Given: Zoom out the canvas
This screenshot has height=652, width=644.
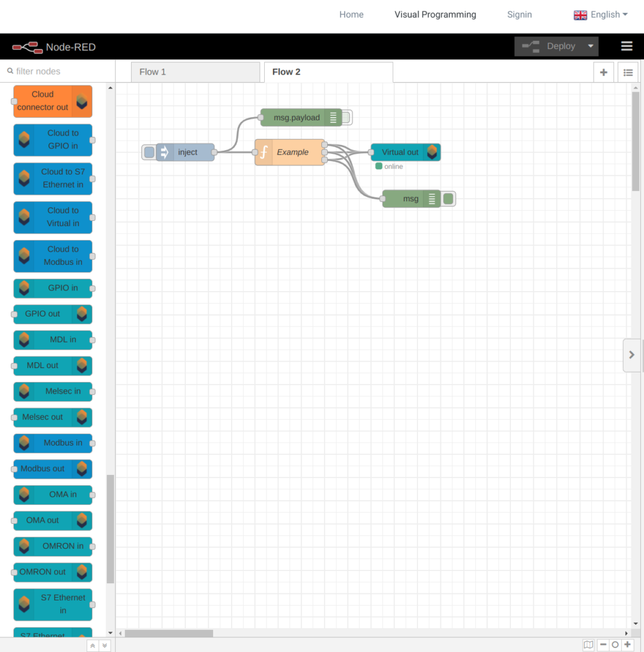Looking at the screenshot, I should pyautogui.click(x=603, y=644).
